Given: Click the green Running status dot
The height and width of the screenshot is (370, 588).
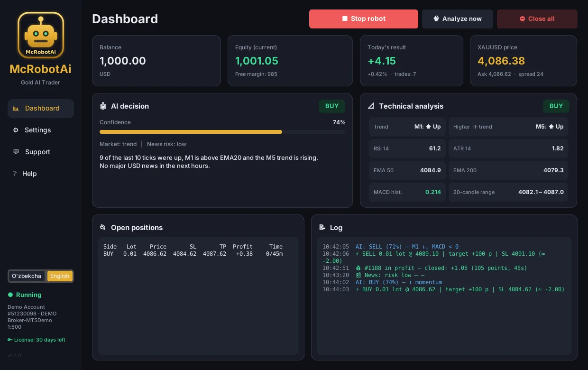Looking at the screenshot, I should tap(10, 295).
